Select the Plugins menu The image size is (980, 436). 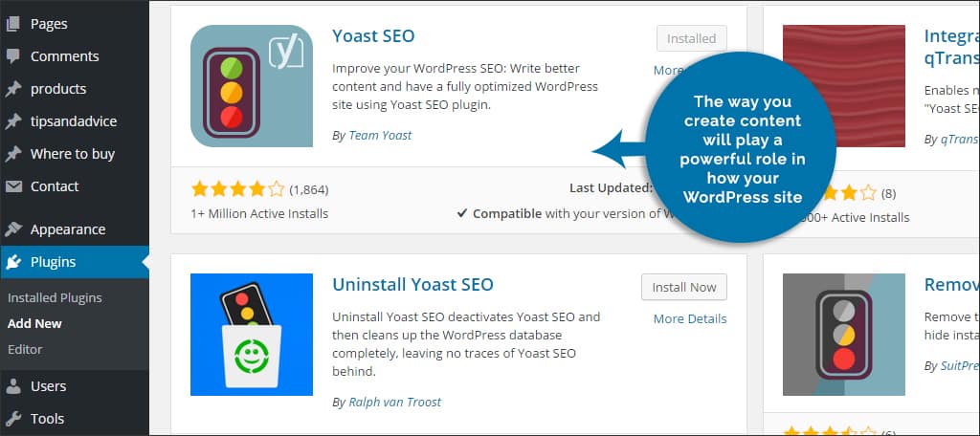(75, 262)
